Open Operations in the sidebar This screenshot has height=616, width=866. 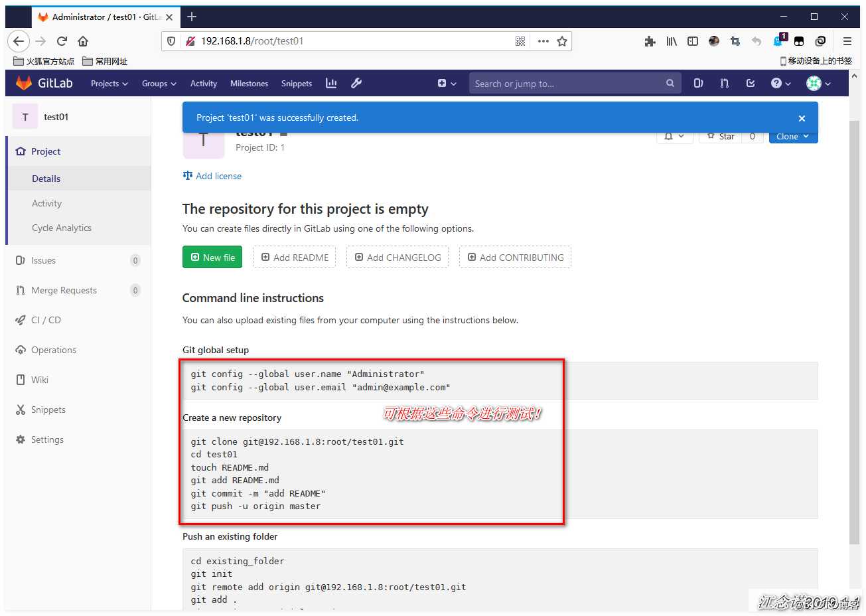coord(78,350)
